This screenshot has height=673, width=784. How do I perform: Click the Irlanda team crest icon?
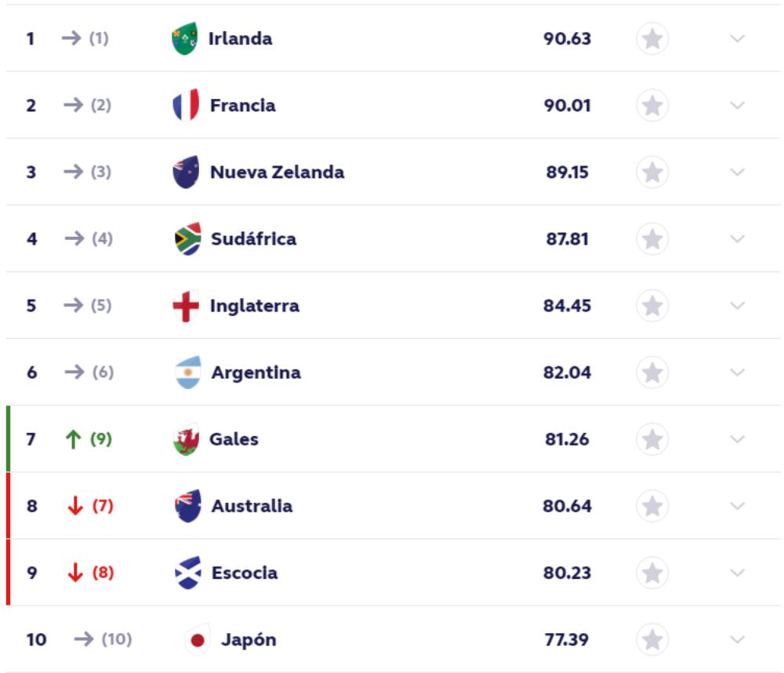(185, 38)
